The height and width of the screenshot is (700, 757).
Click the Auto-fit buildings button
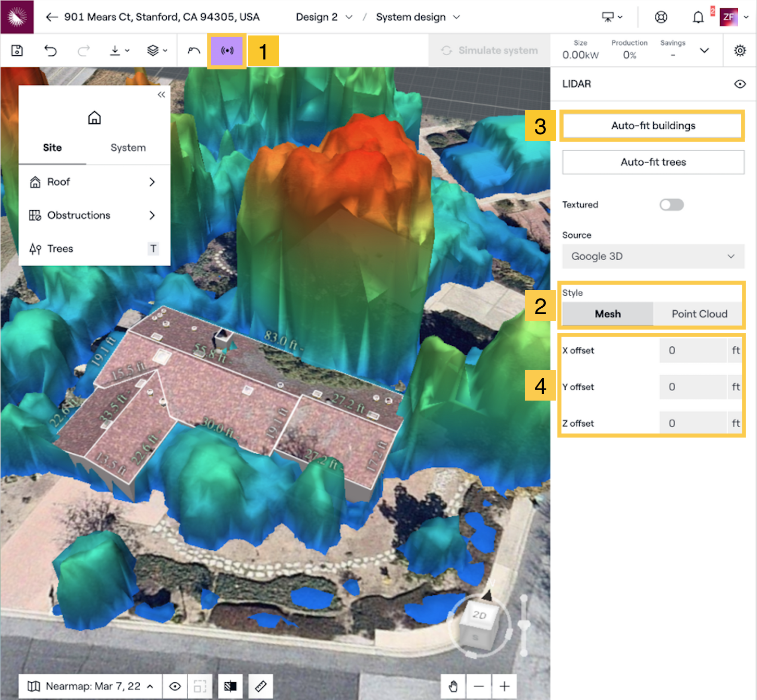[x=652, y=125]
